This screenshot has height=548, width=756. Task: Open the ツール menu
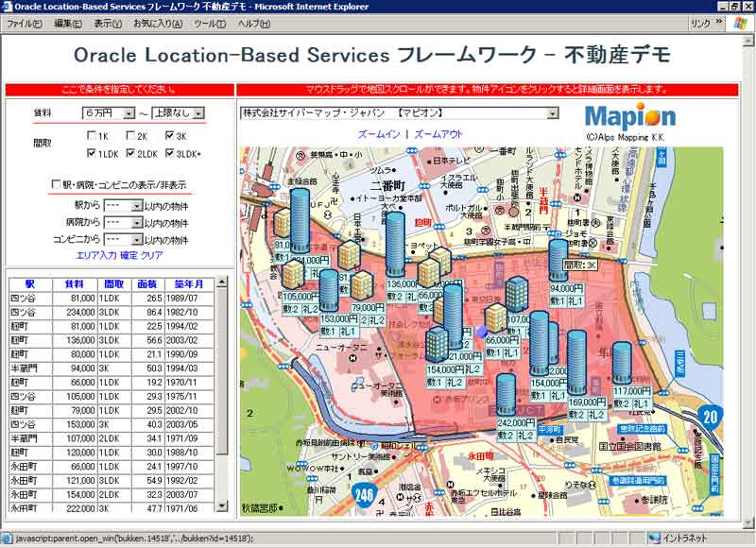[210, 23]
